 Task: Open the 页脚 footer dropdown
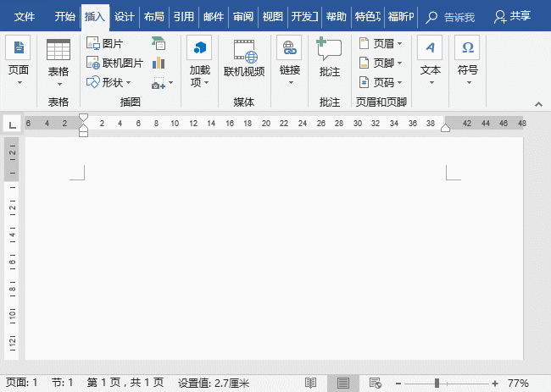pos(381,63)
